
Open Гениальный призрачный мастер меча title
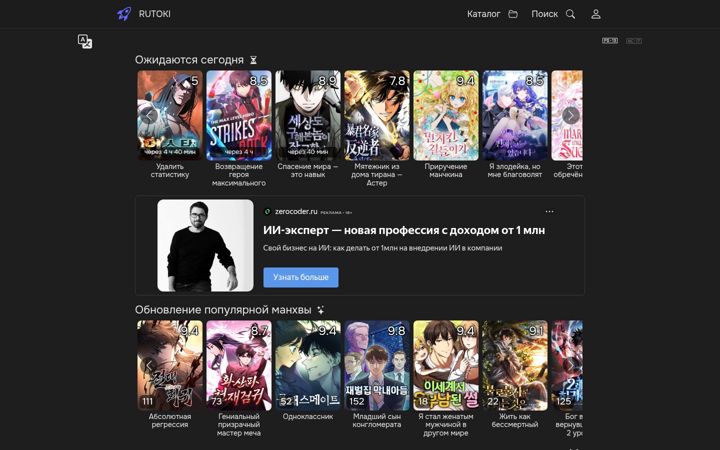click(239, 425)
